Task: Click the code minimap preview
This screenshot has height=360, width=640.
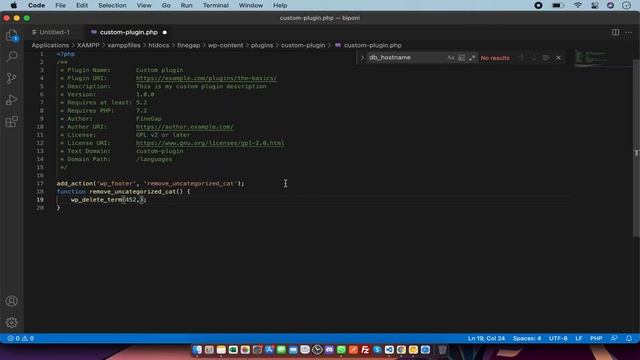Action: 591,58
